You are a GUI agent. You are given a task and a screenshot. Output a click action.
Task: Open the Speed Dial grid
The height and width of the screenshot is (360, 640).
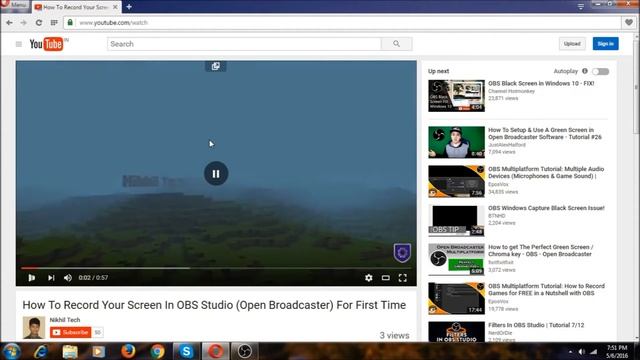point(54,23)
